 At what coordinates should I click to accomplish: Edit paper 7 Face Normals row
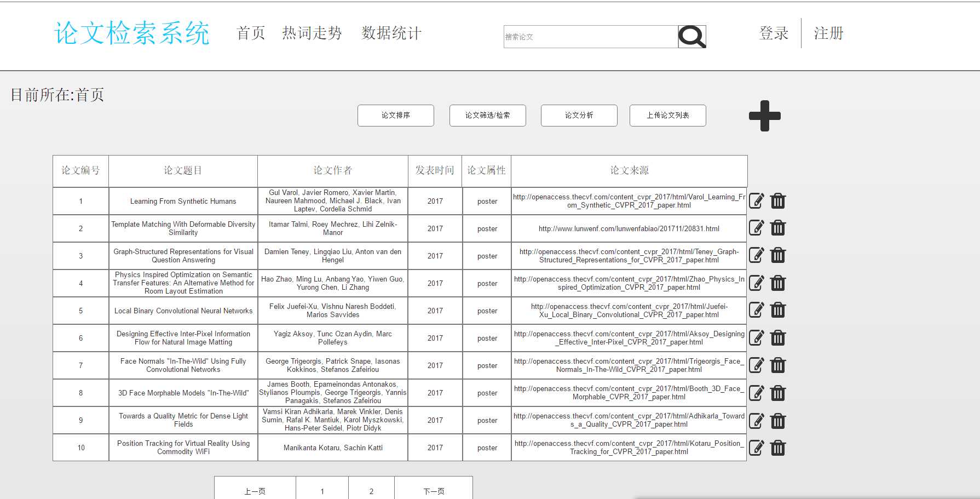coord(756,365)
